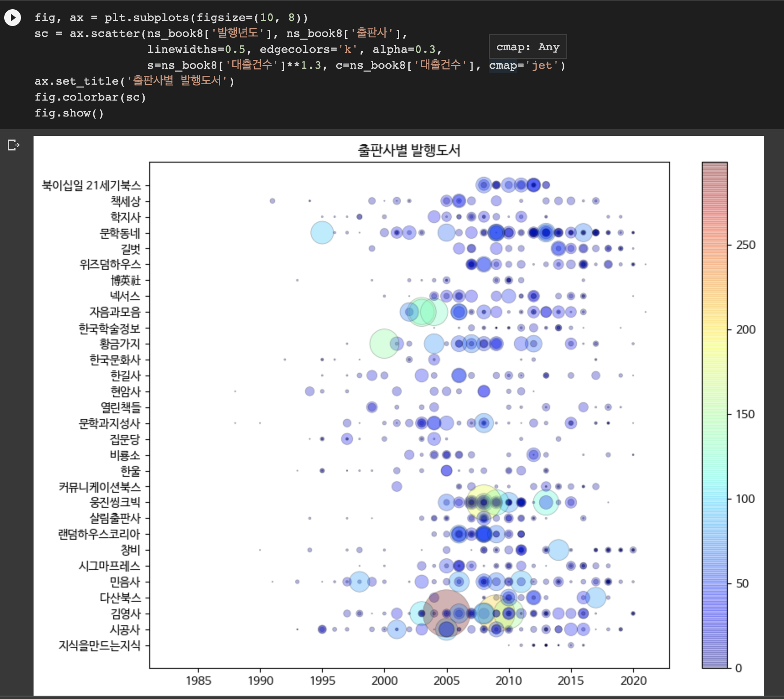
Task: Click y-axis label 북이십일 21세기북스
Action: pos(91,185)
